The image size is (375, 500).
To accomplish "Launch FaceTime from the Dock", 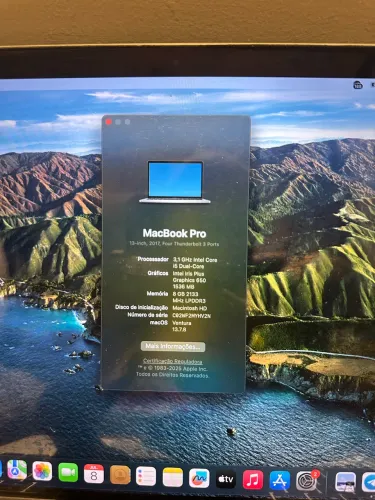I will [68, 473].
